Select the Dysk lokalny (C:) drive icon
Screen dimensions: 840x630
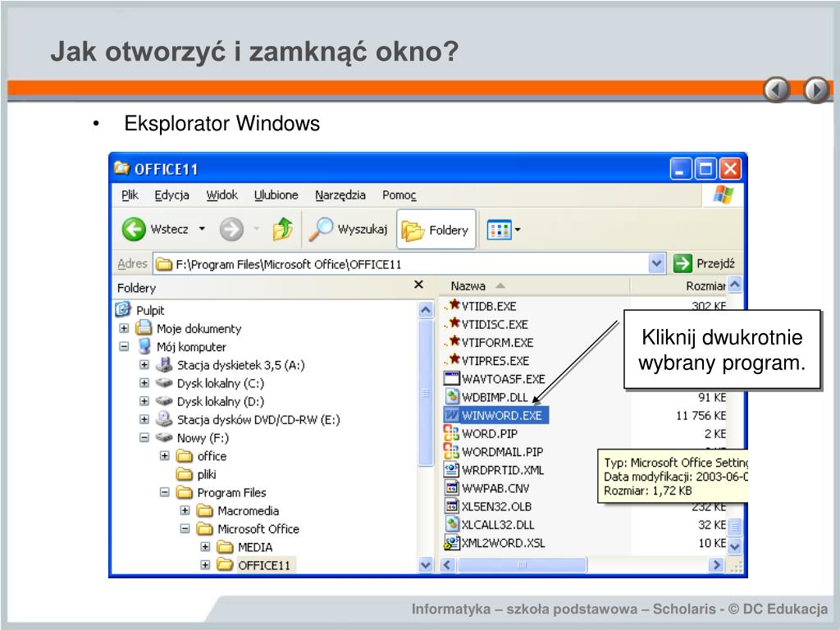(164, 383)
